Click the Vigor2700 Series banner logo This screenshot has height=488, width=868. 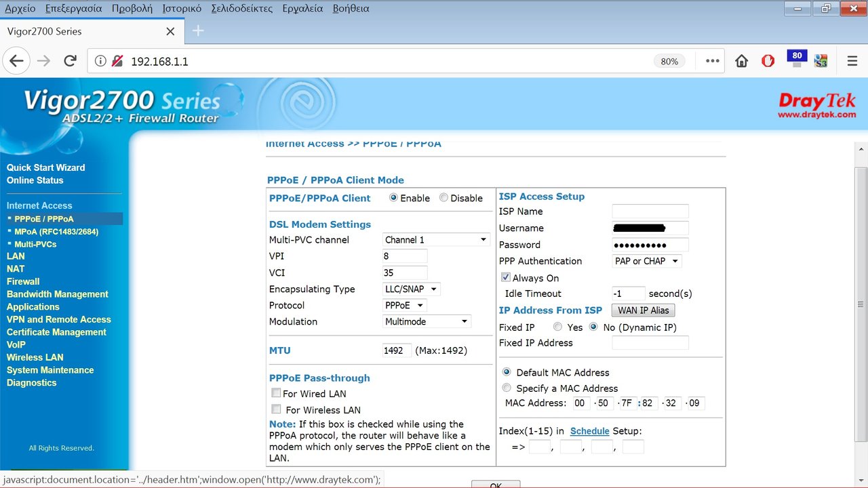(122, 107)
